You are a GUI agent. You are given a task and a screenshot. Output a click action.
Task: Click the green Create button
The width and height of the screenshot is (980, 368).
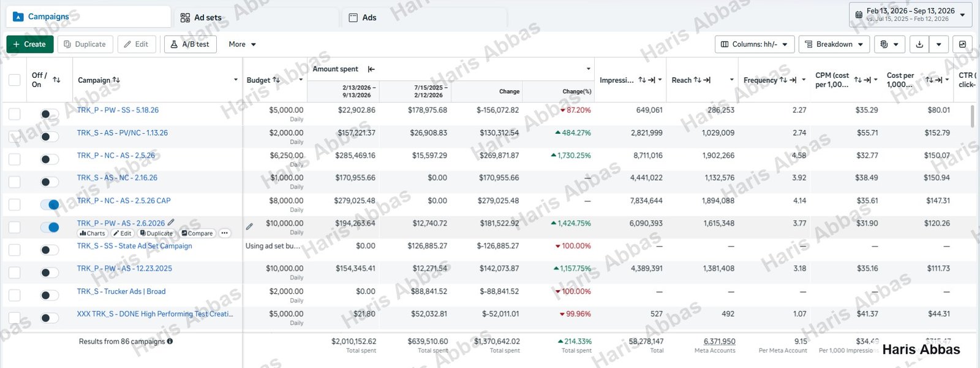coord(29,44)
